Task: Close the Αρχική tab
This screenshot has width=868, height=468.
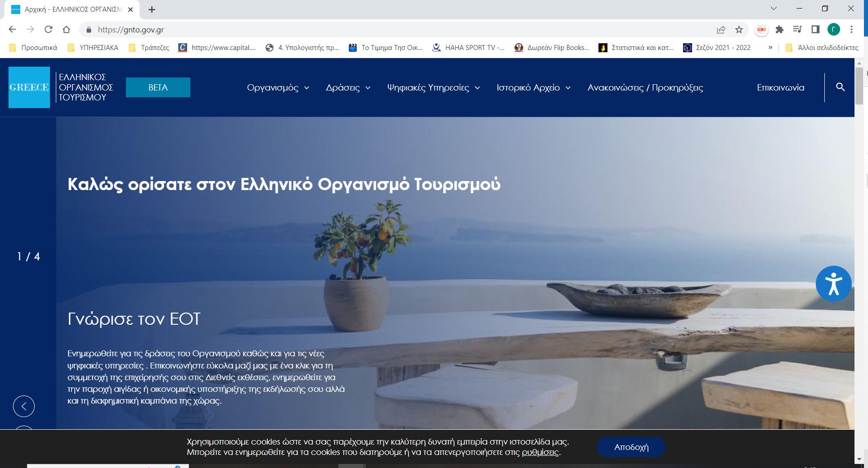Action: (130, 9)
